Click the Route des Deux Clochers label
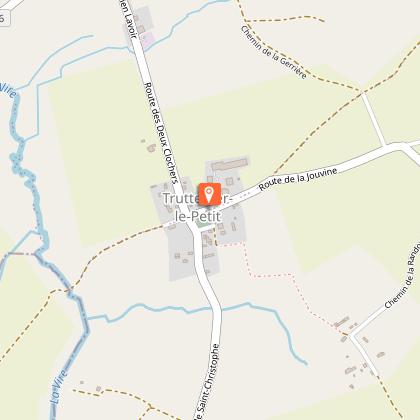Viewport: 420px width, 420px height. (159, 133)
